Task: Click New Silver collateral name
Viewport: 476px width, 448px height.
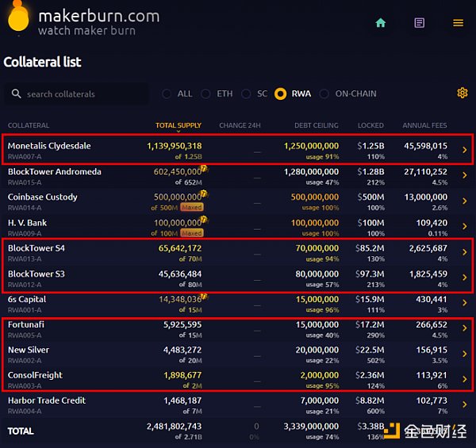Action: (29, 350)
